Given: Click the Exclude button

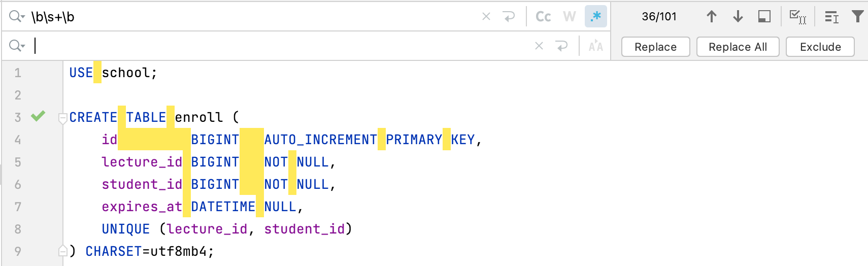Looking at the screenshot, I should (820, 47).
